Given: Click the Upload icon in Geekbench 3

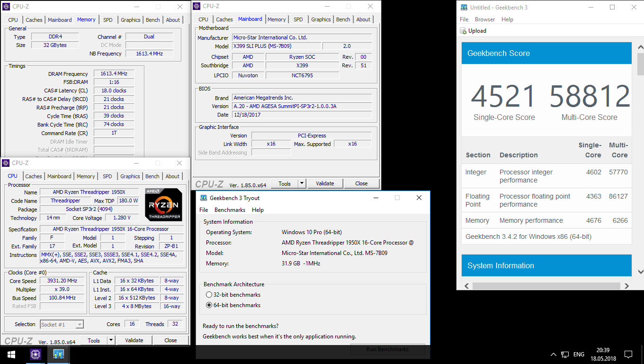Looking at the screenshot, I should click(464, 31).
